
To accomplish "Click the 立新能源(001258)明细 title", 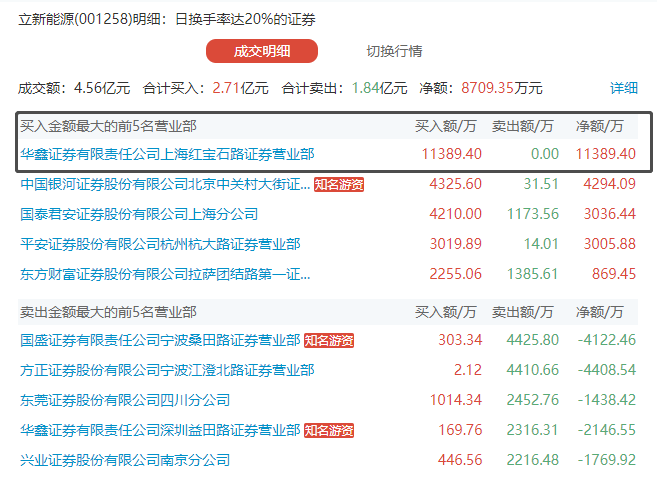I will click(x=167, y=19).
